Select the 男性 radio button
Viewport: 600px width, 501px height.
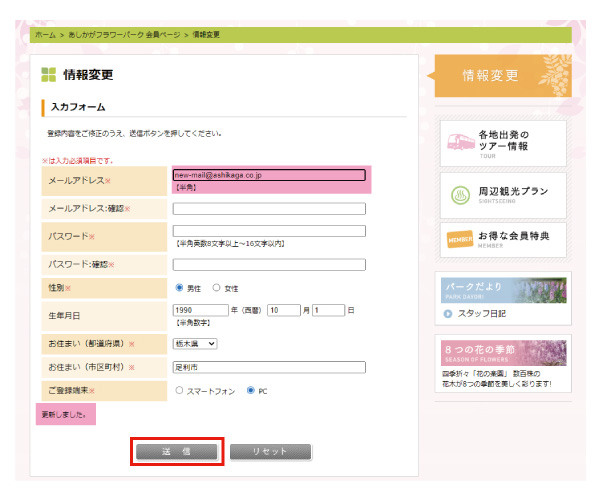coord(180,287)
